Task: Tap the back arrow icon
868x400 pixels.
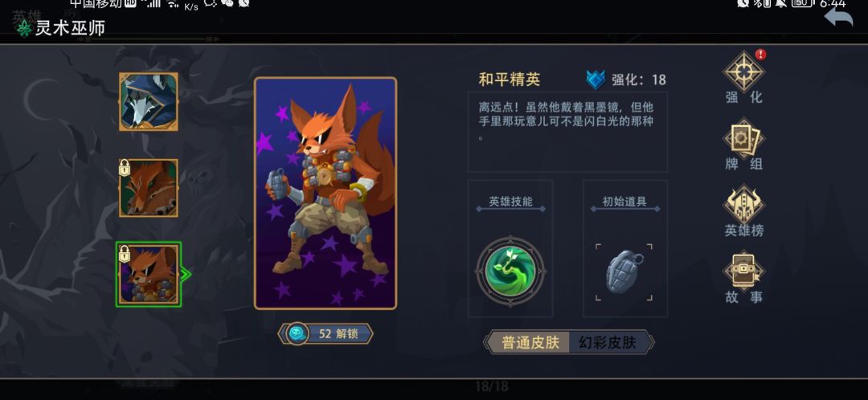Action: [x=838, y=18]
